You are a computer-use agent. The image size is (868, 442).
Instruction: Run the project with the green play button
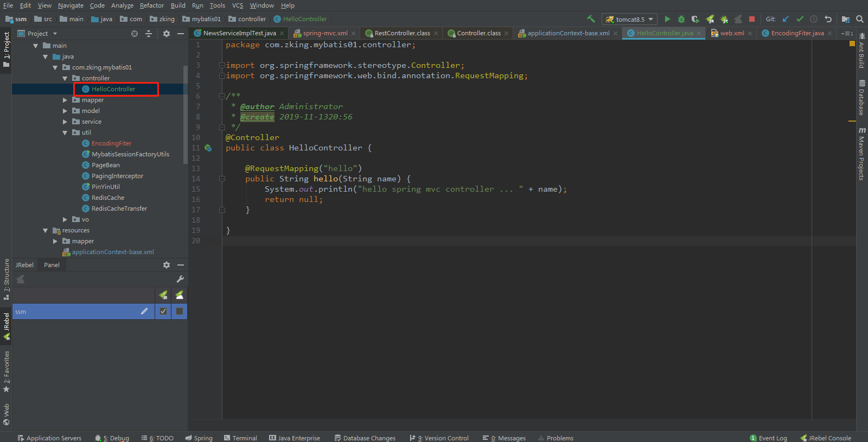pyautogui.click(x=667, y=19)
